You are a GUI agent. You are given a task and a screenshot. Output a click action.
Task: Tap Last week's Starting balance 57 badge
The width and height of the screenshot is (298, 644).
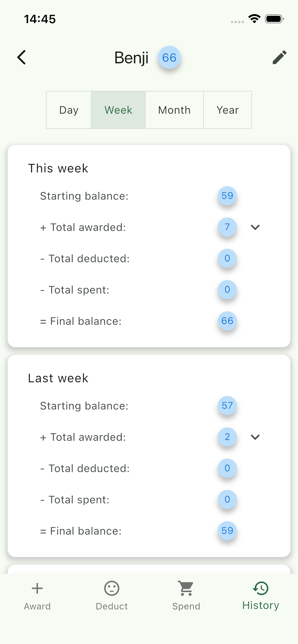pos(227,406)
